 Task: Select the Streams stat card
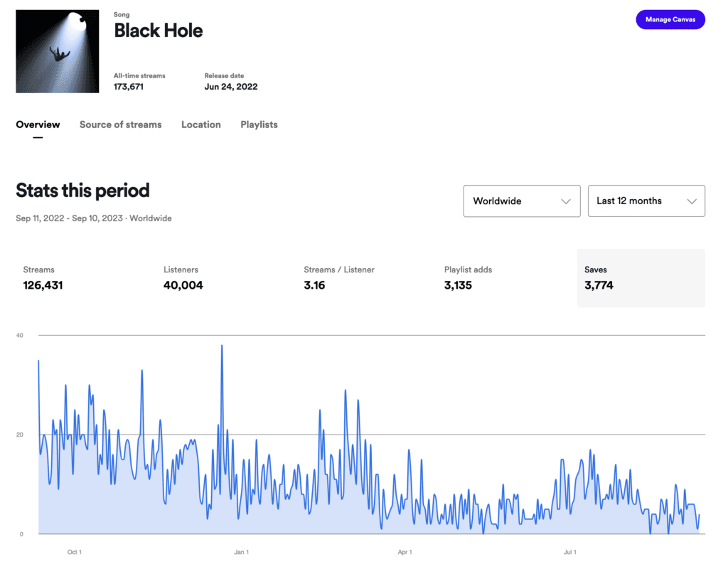(x=80, y=278)
